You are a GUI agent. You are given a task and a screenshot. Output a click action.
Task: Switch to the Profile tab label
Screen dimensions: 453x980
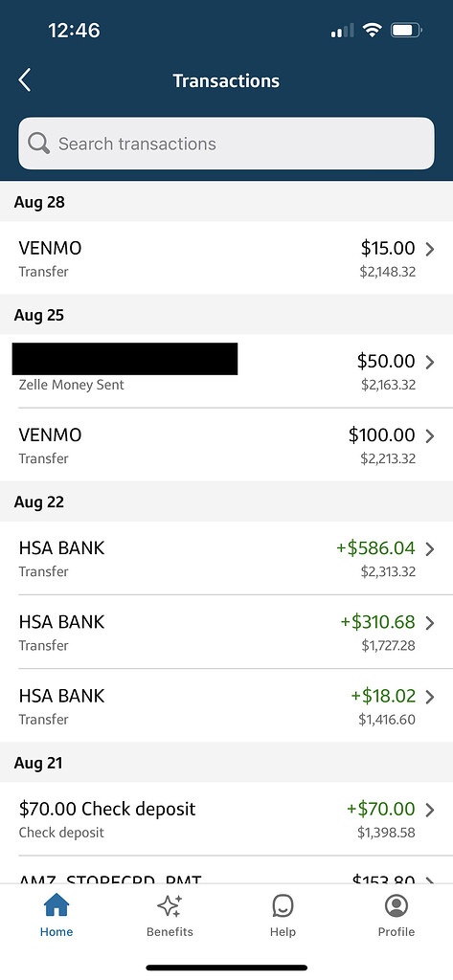click(x=396, y=932)
